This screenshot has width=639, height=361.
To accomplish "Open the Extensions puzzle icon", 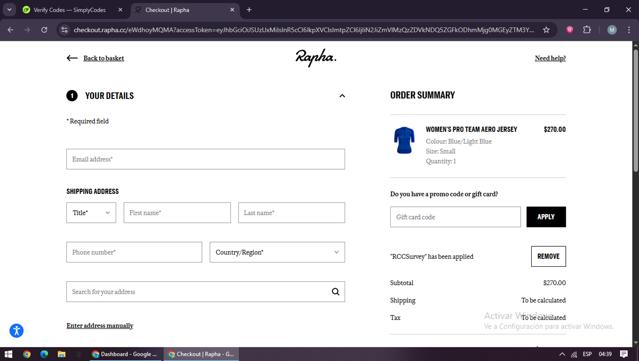I will (587, 29).
